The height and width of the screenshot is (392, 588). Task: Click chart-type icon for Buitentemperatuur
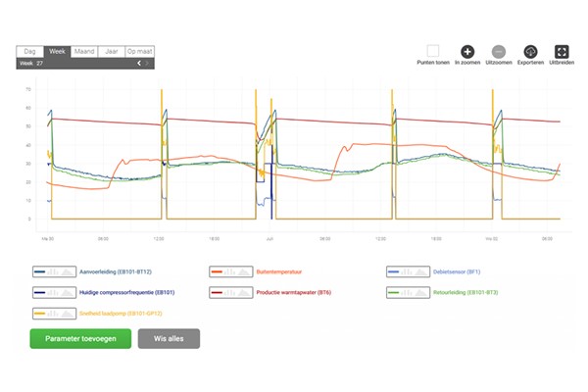click(231, 271)
